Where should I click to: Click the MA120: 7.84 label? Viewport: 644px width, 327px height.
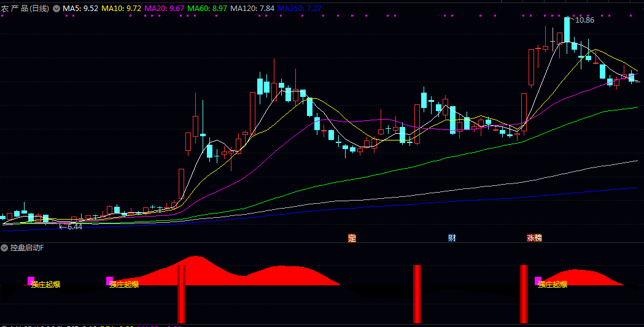pyautogui.click(x=252, y=9)
